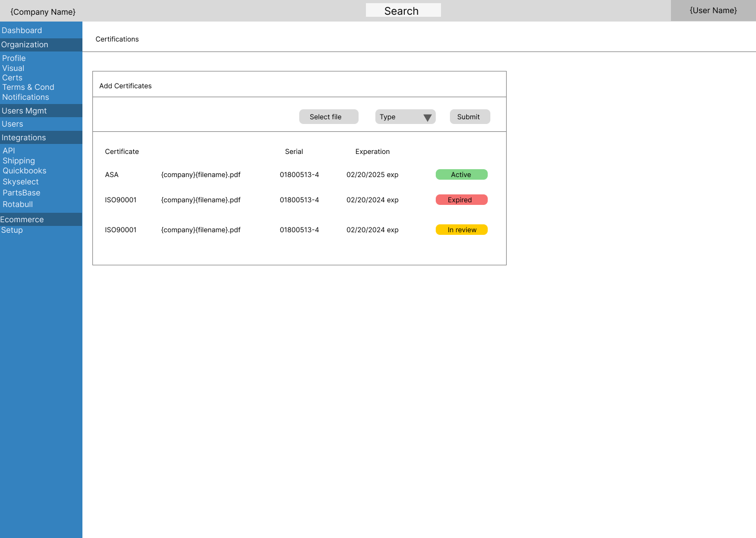Screen dimensions: 756x538
Task: Open the Organization section
Action: pos(41,45)
